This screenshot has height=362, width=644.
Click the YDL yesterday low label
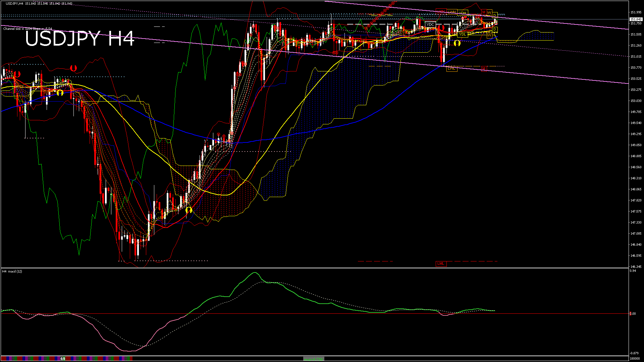click(463, 34)
